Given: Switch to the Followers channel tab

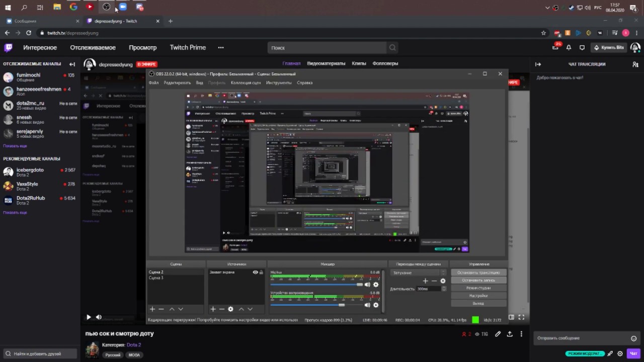Looking at the screenshot, I should click(x=385, y=64).
